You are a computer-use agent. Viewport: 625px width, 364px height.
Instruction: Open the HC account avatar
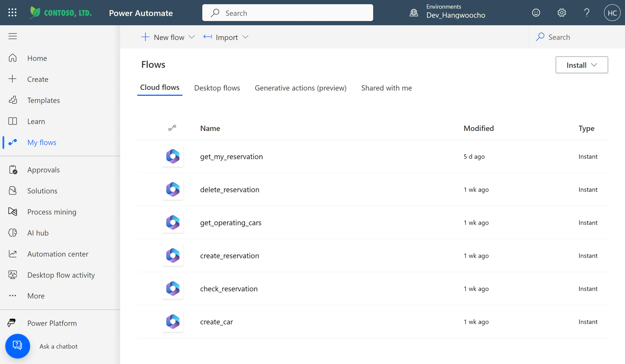pyautogui.click(x=612, y=13)
